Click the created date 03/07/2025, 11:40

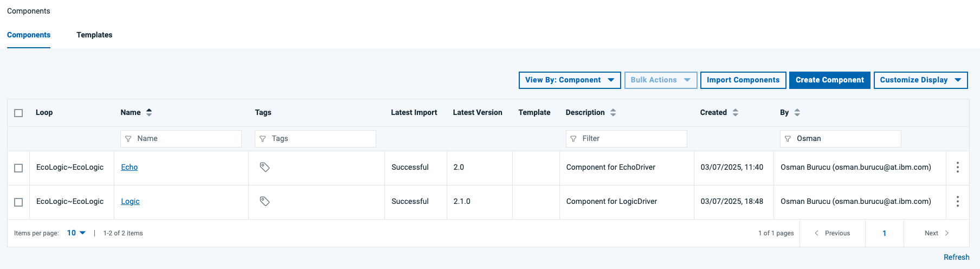point(732,167)
